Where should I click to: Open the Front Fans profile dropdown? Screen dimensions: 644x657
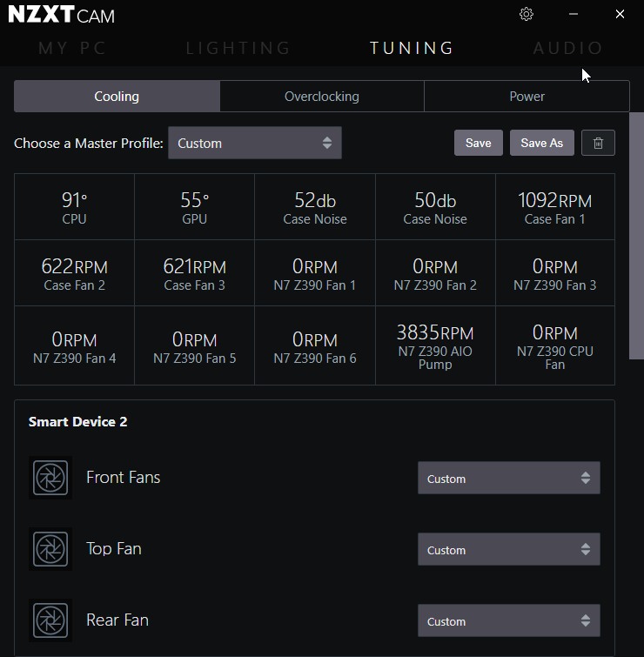click(508, 478)
